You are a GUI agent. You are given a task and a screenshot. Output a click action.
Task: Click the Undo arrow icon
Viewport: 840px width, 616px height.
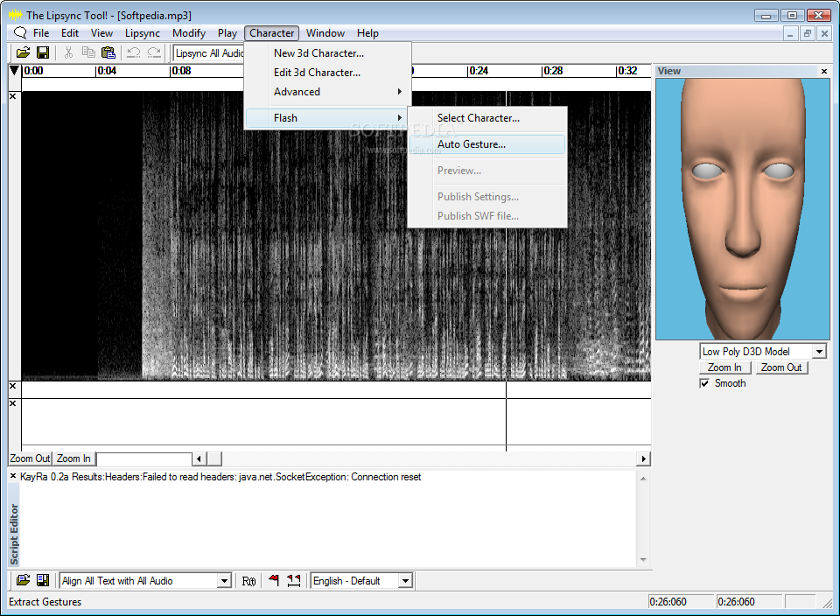tap(133, 52)
